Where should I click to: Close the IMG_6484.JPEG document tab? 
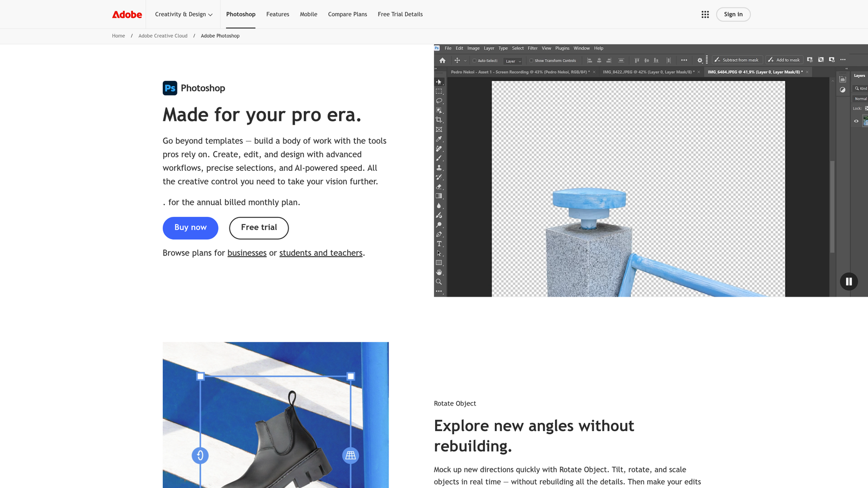pyautogui.click(x=807, y=72)
